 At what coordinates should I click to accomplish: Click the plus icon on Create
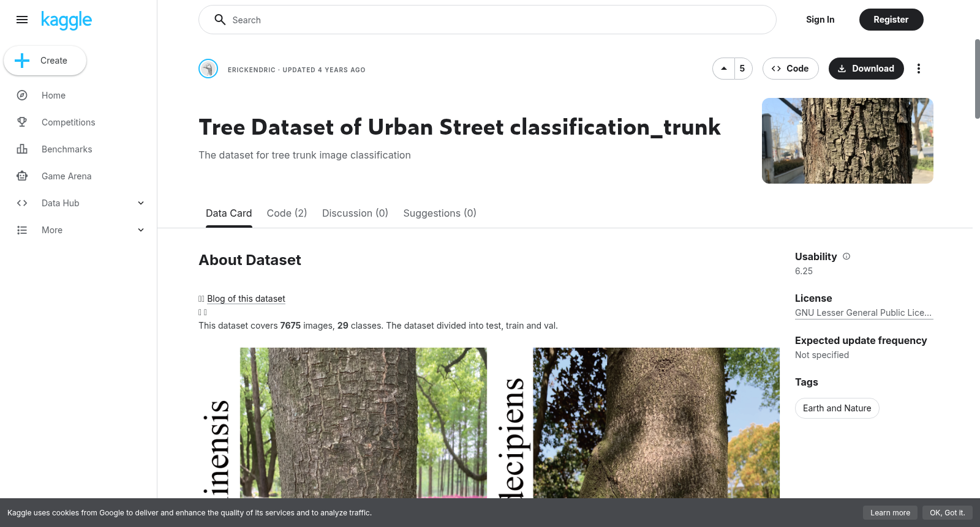click(22, 61)
